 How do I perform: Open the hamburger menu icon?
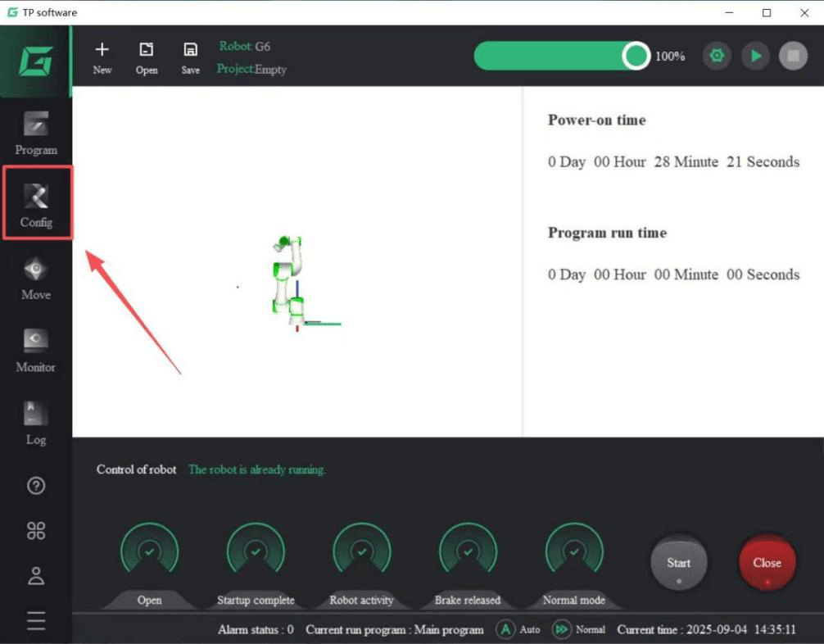click(x=36, y=620)
